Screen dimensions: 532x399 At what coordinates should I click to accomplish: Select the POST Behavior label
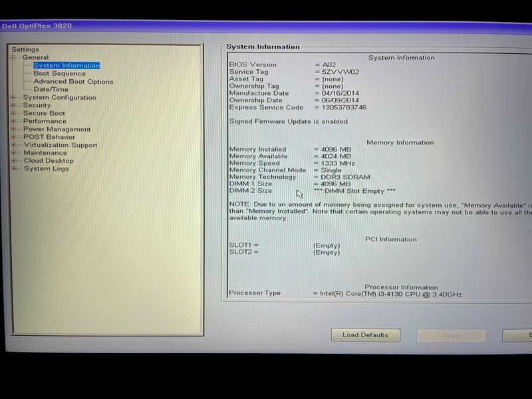tap(49, 137)
